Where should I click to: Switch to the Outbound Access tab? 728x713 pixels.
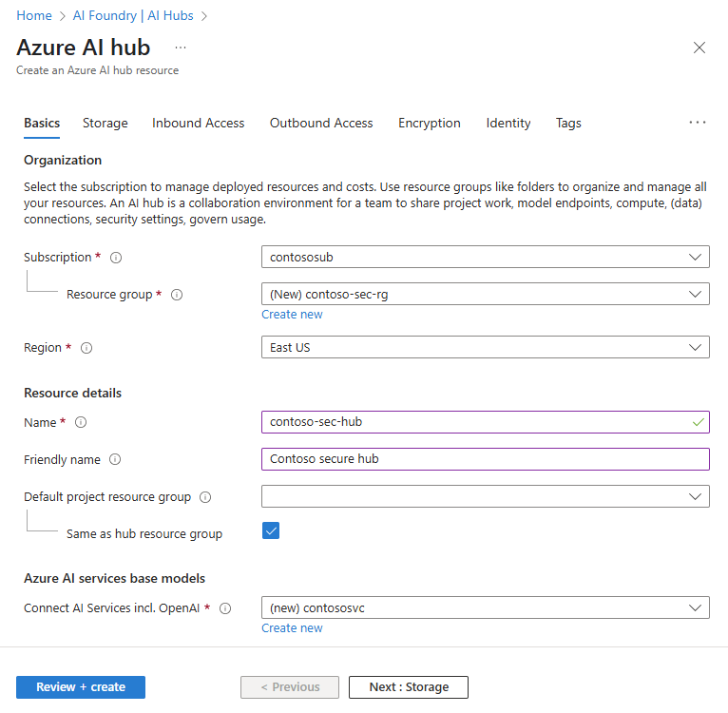click(x=321, y=123)
